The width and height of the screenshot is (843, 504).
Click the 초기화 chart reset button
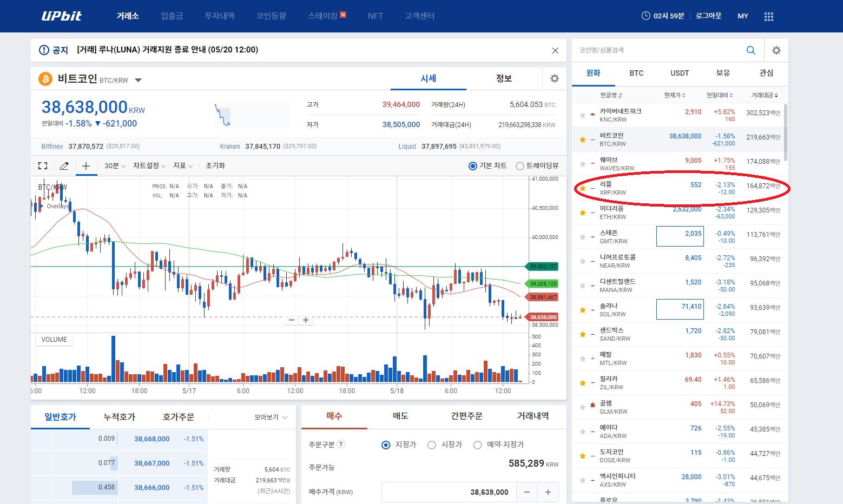[215, 165]
